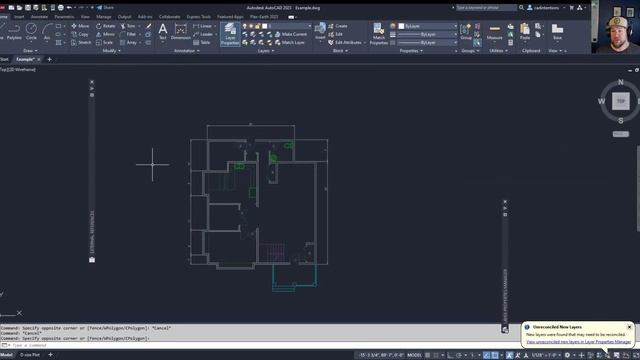The image size is (640, 360).
Task: Select the Circle drawing tool
Action: (31, 32)
